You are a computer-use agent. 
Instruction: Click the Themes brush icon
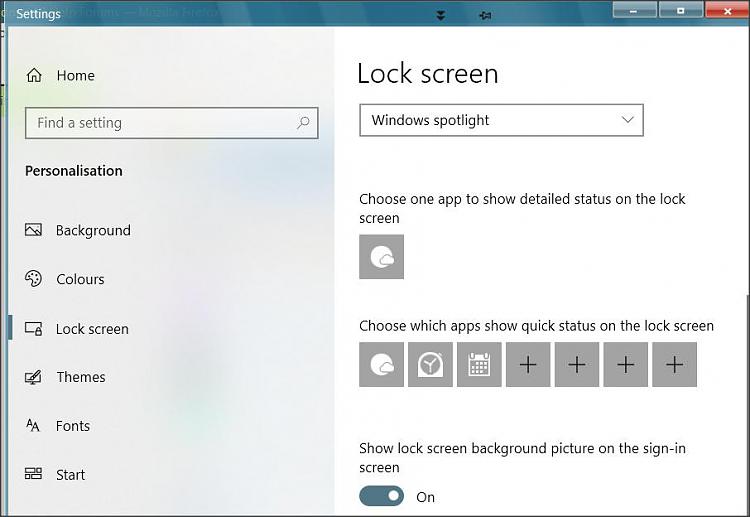click(x=33, y=377)
